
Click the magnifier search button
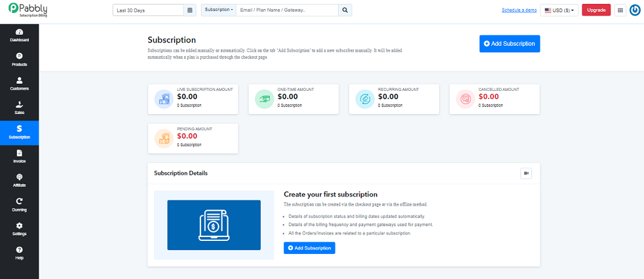pyautogui.click(x=345, y=10)
